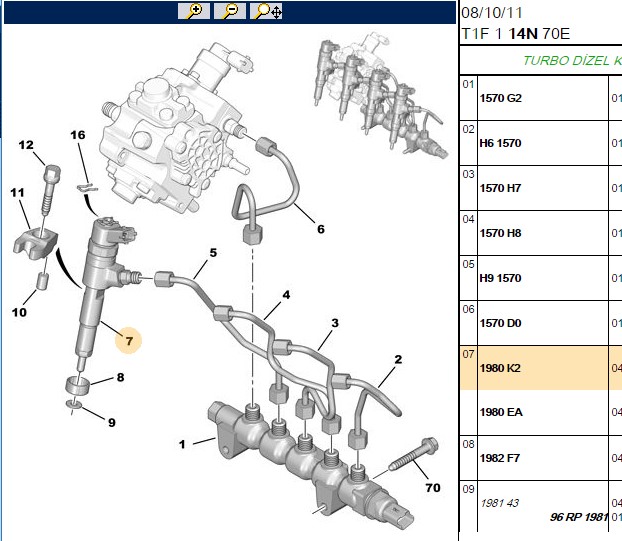Click row index 04 in parts table
Image resolution: width=622 pixels, height=541 pixels.
tap(468, 219)
